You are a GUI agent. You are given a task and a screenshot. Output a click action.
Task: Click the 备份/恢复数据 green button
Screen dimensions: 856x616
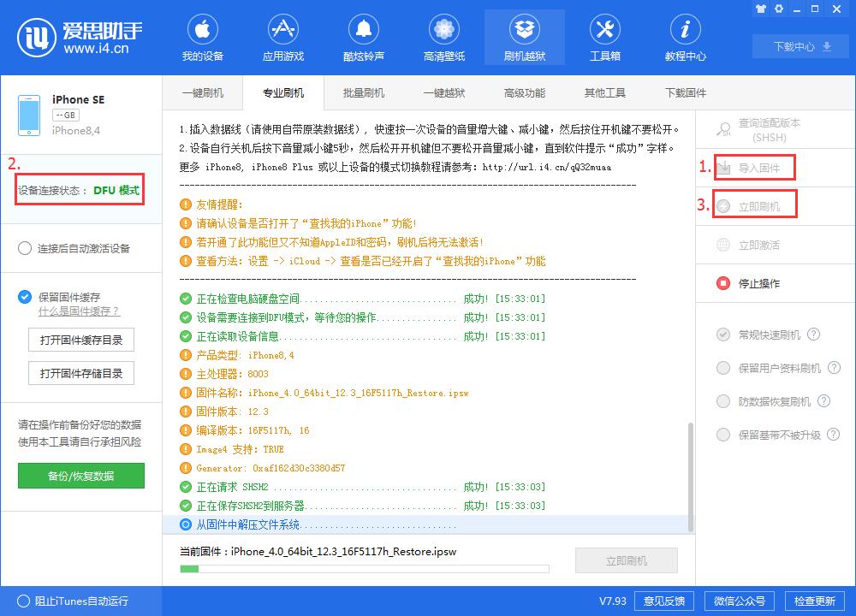[x=80, y=476]
